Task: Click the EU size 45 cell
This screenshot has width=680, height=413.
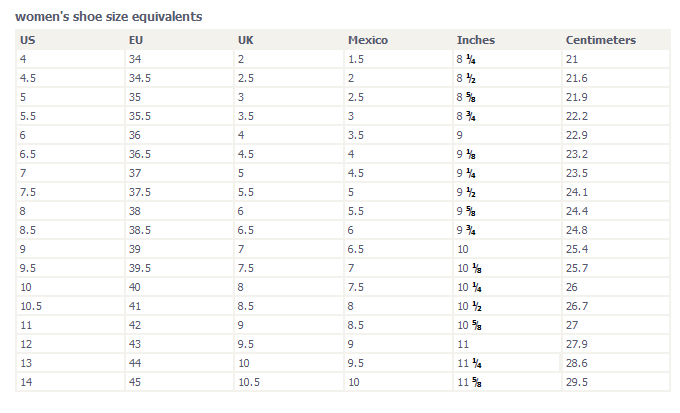Action: point(135,382)
